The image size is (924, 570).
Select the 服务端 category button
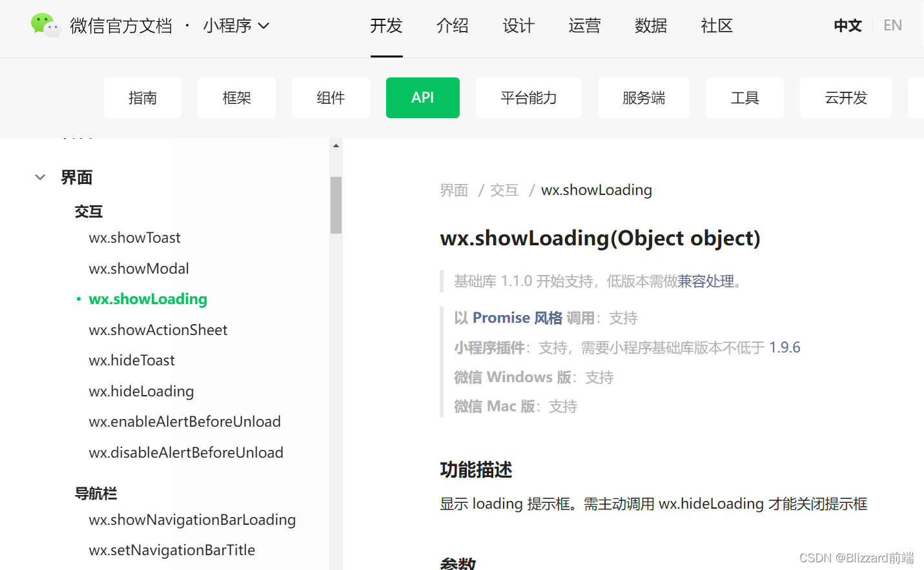coord(644,97)
